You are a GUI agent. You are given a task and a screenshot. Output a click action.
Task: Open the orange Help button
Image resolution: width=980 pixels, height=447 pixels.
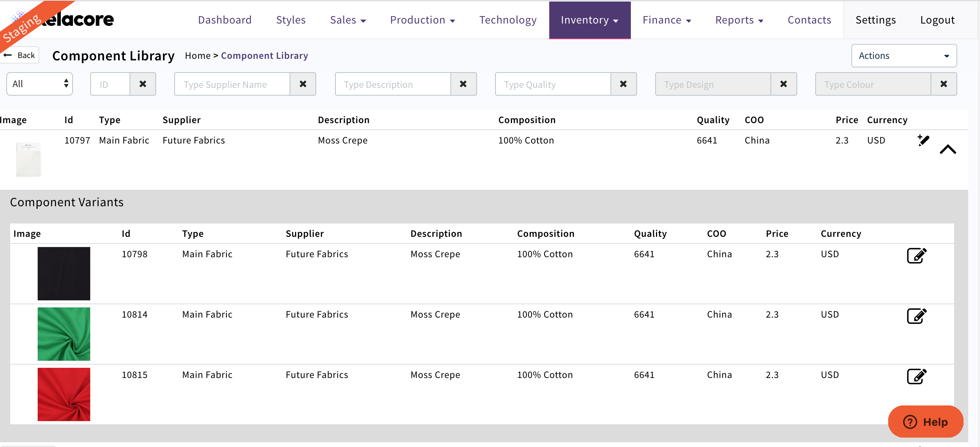pyautogui.click(x=925, y=422)
